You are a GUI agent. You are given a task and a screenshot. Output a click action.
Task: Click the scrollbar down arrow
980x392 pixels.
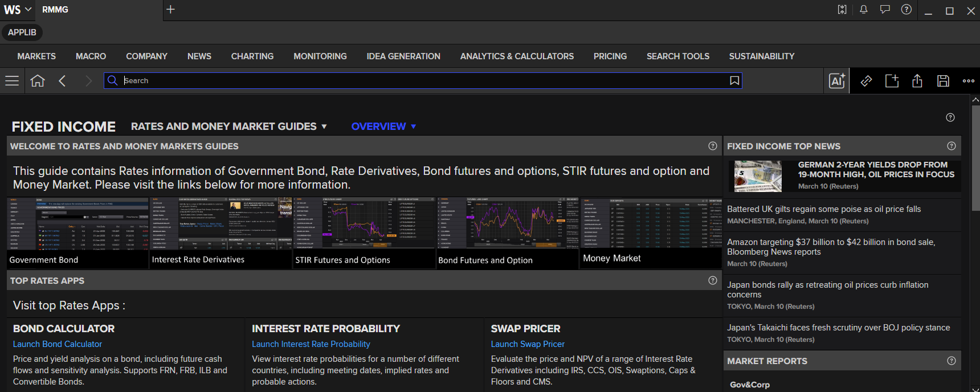[975, 389]
